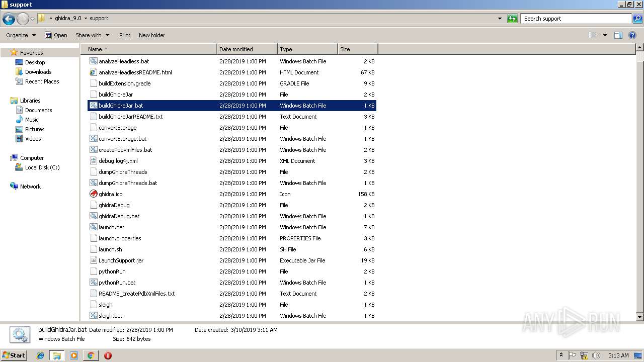Select Music library in navigation pane
The image size is (644, 362).
(x=32, y=120)
